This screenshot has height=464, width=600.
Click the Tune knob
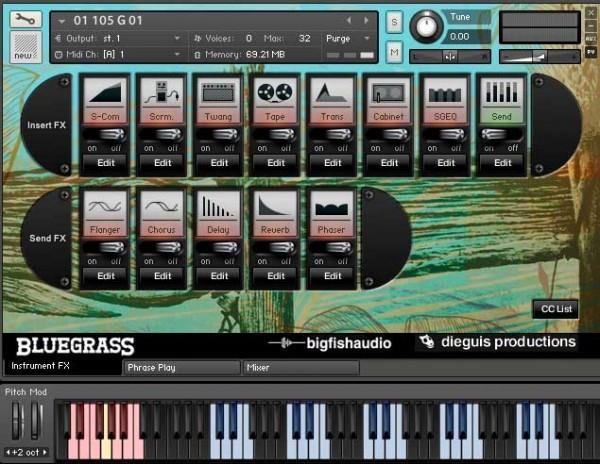[x=426, y=26]
